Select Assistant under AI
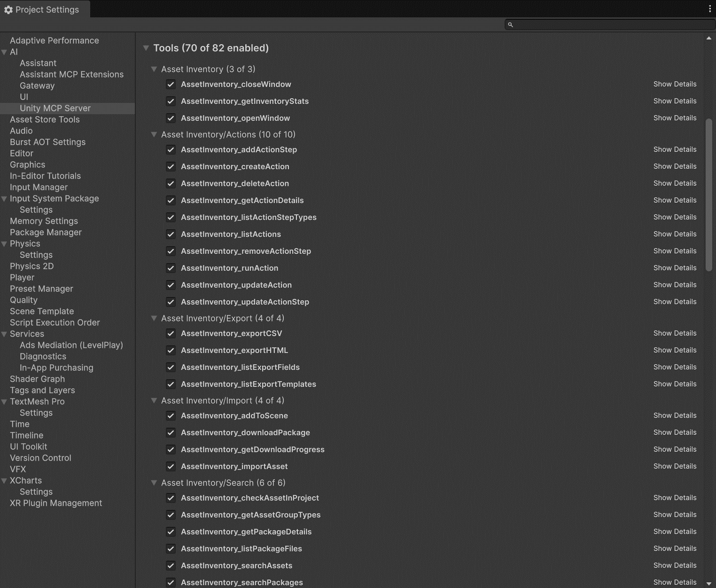716x588 pixels. pyautogui.click(x=38, y=63)
